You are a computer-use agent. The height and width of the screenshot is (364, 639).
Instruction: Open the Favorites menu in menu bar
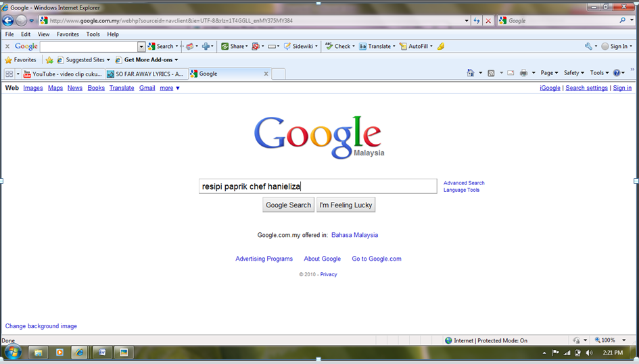coord(68,34)
